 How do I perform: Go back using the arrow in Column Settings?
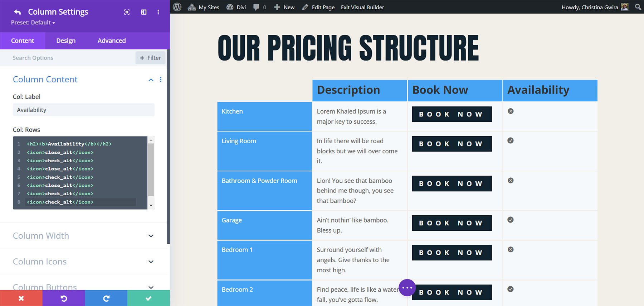pos(17,12)
